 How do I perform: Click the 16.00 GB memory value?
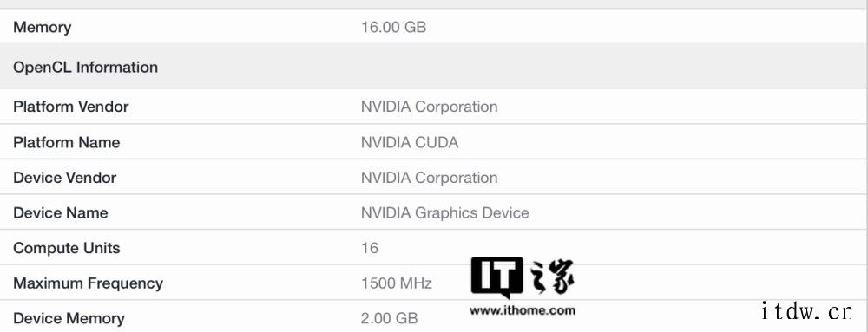tap(393, 27)
